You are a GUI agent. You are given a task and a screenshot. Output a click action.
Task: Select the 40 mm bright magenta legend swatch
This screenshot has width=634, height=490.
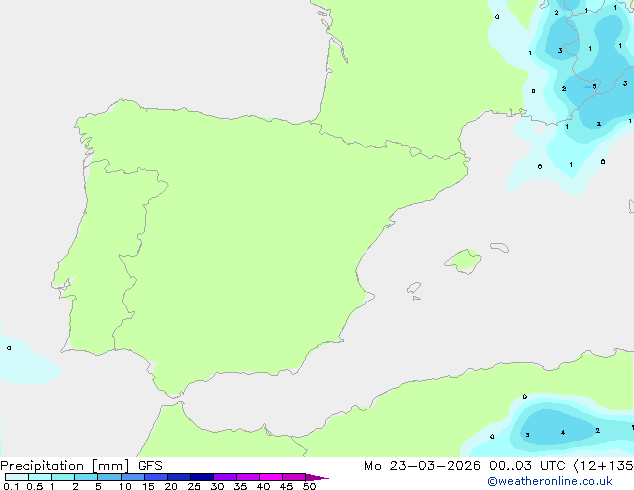click(x=271, y=477)
